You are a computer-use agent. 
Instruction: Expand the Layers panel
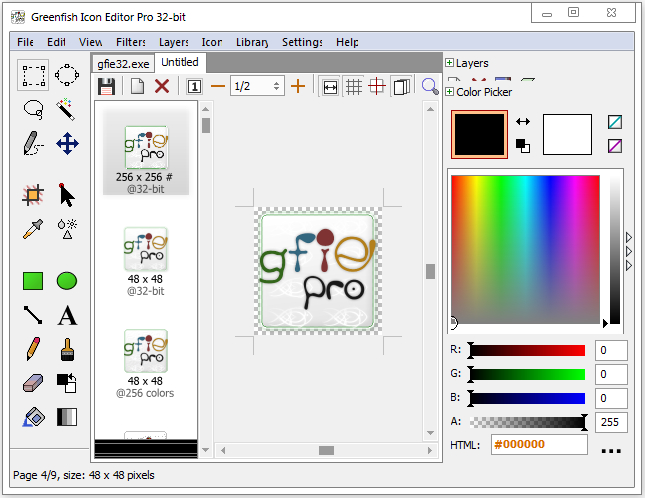point(450,63)
